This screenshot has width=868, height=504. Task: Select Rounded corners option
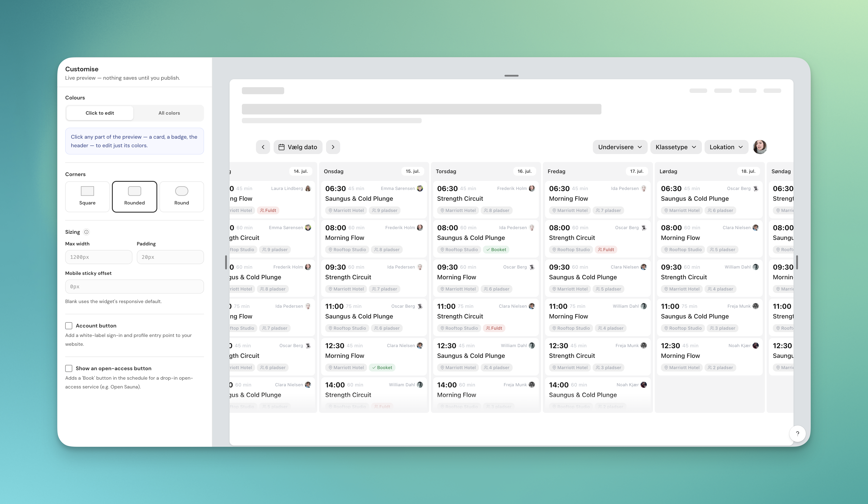pos(134,197)
